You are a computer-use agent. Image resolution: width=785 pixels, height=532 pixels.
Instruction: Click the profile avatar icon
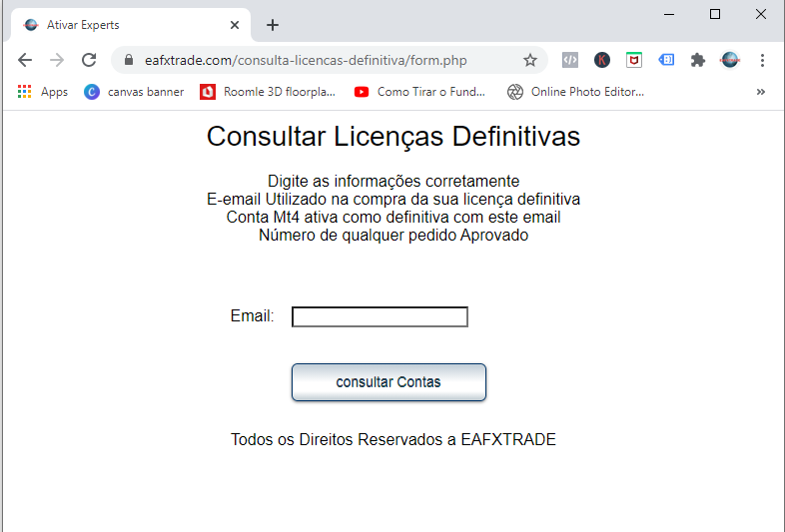730,60
